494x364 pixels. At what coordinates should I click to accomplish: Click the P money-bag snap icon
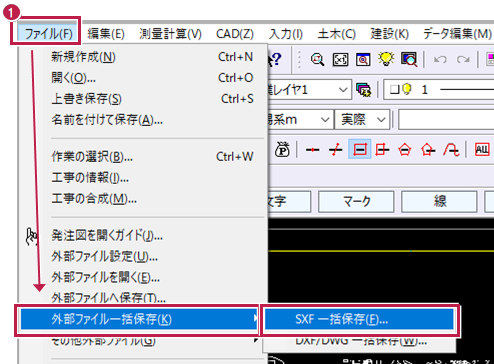(x=282, y=149)
